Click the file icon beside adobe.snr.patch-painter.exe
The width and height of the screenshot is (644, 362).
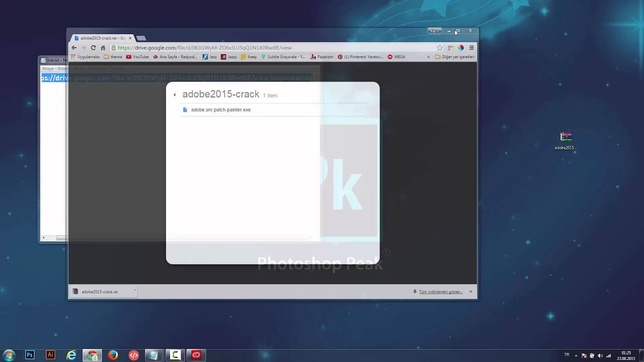coord(185,110)
